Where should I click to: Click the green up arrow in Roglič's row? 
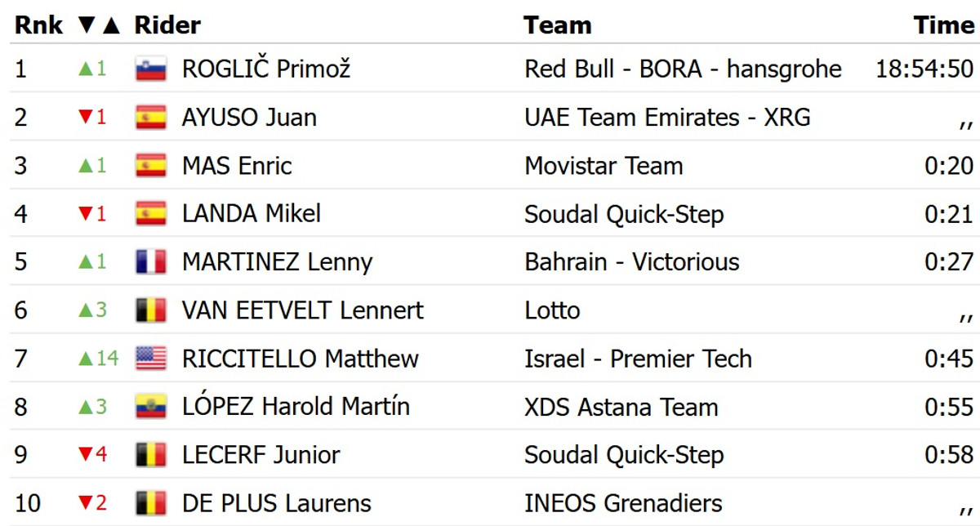coord(84,69)
